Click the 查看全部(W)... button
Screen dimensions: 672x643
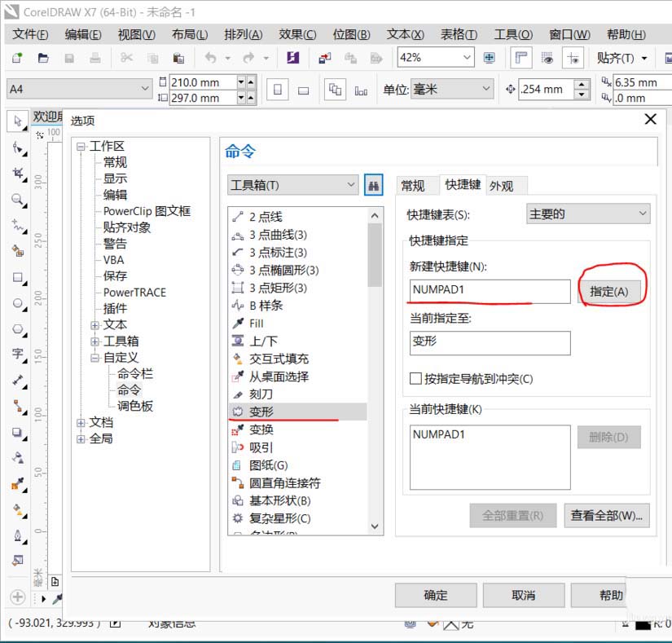pyautogui.click(x=606, y=515)
